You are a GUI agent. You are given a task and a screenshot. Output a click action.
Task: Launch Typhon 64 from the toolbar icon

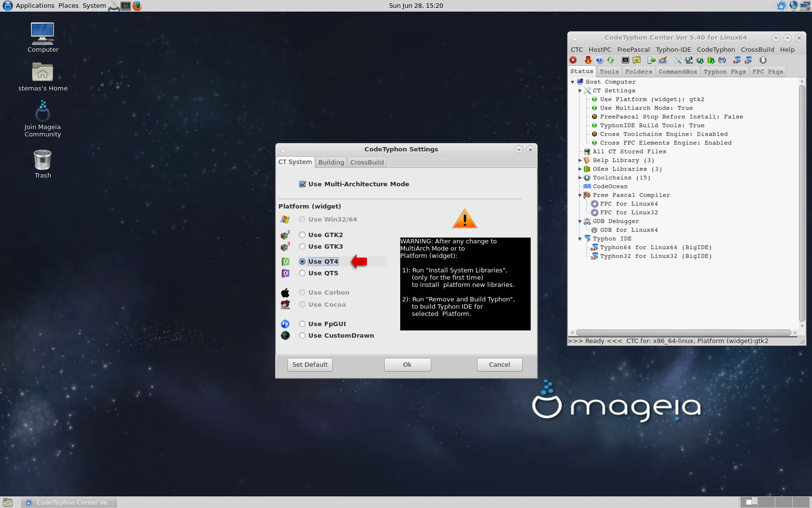coord(737,60)
